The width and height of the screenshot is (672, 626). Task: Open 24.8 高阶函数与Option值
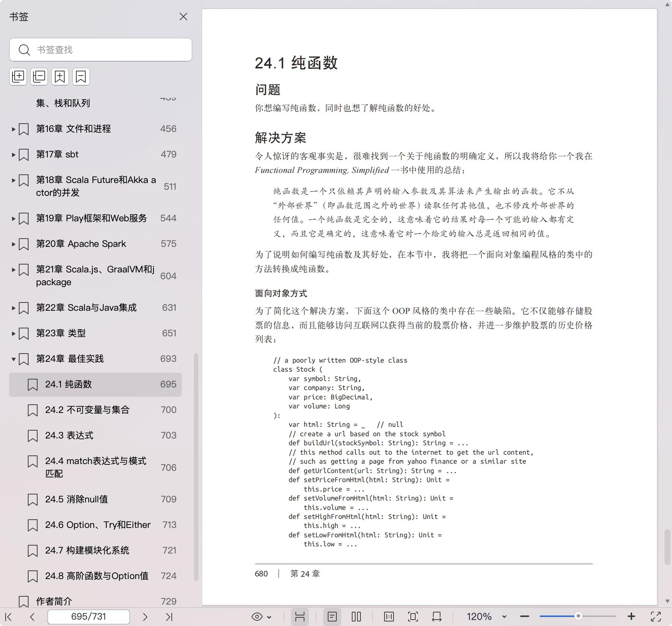point(97,576)
